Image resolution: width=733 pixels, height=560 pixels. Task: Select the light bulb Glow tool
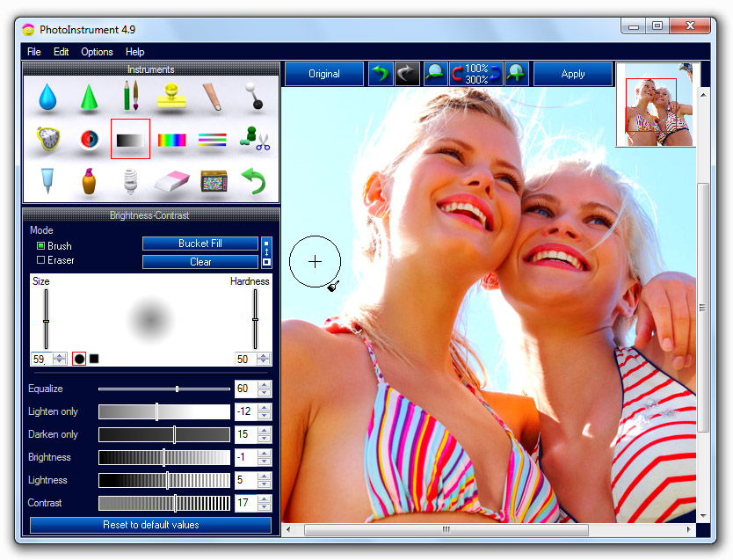click(130, 181)
